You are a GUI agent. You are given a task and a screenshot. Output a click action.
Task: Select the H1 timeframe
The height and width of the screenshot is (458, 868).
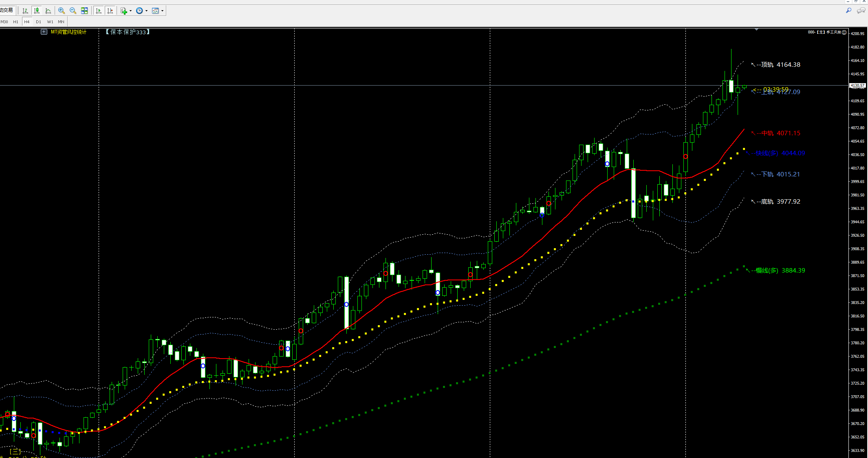point(15,22)
